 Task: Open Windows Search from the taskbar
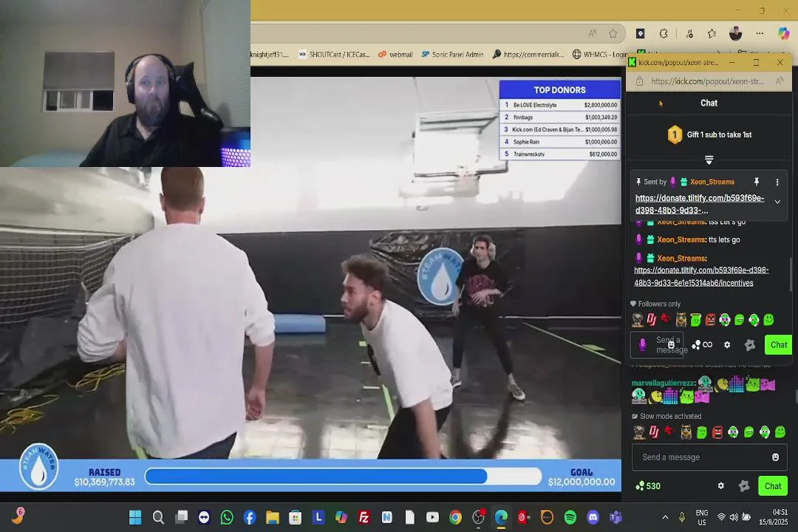coord(158,518)
